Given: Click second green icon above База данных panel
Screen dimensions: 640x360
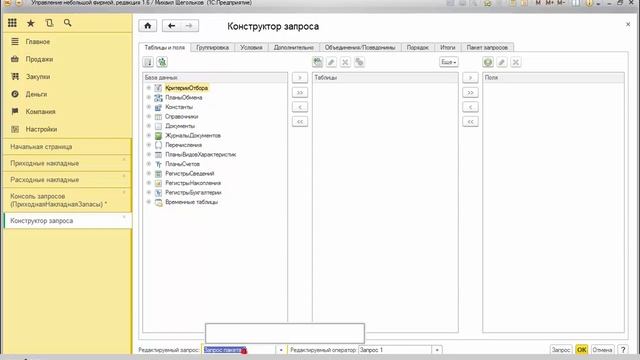Looking at the screenshot, I should click(162, 62).
